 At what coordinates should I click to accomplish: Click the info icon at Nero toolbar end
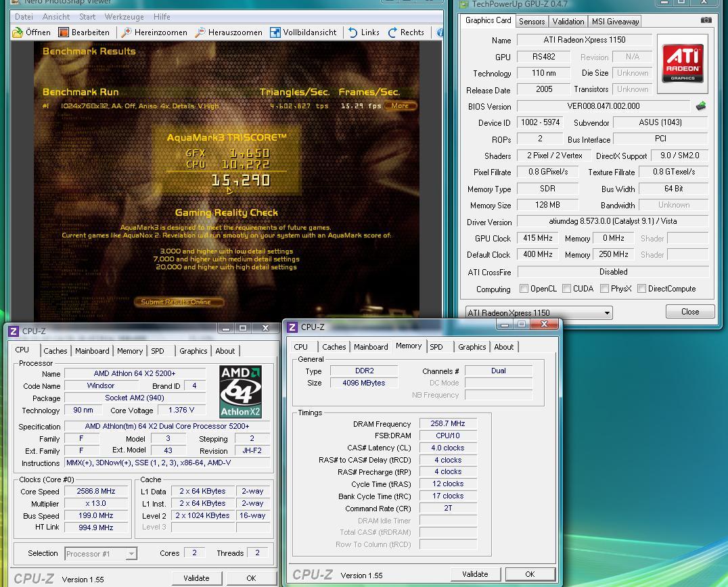(440, 32)
